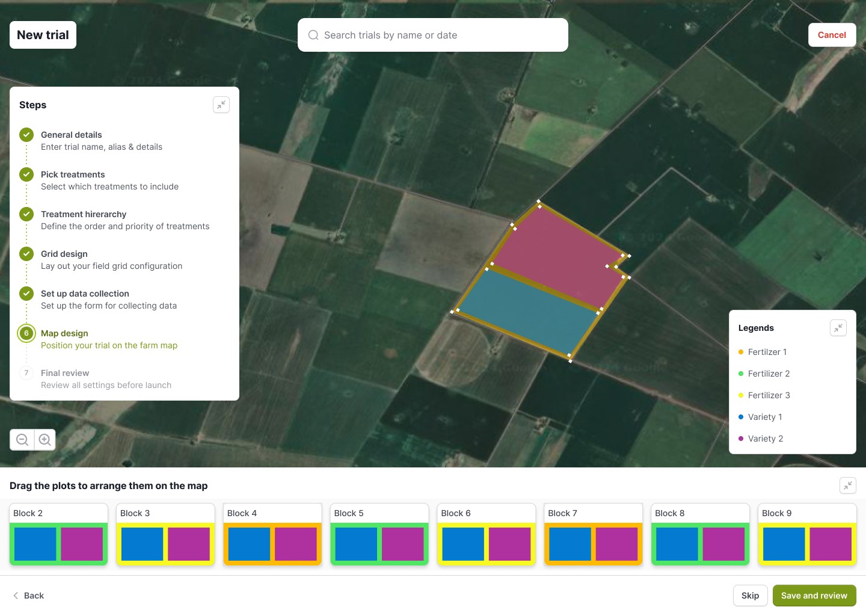Click the Grid design step checkmark
Screen dimensions: 866x616
(26, 254)
